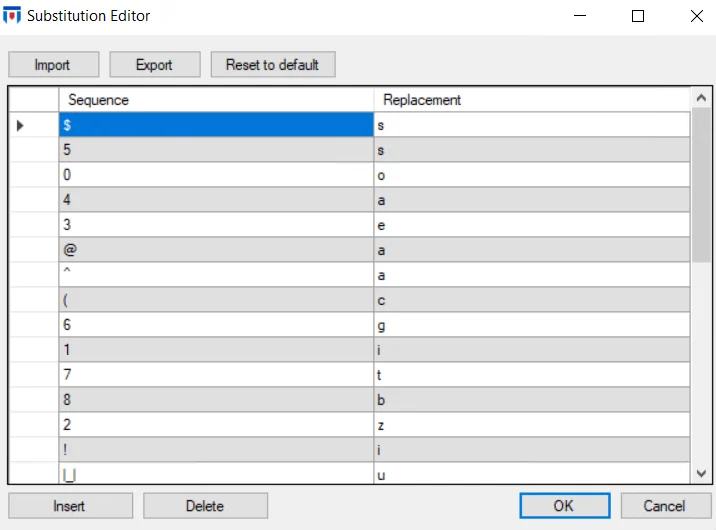The height and width of the screenshot is (530, 716).
Task: Click replacement 't' for sequence 7
Action: click(x=532, y=375)
